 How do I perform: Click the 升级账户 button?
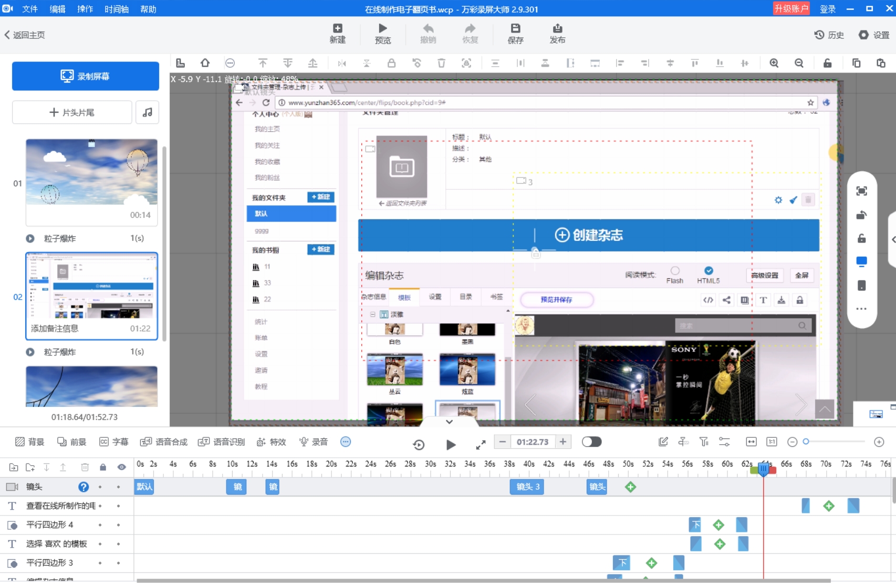point(791,8)
